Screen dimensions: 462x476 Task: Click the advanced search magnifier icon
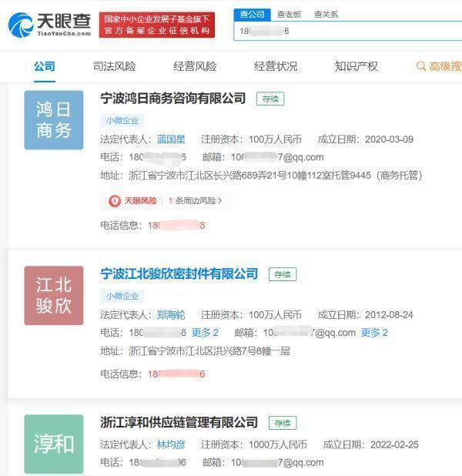pos(420,66)
